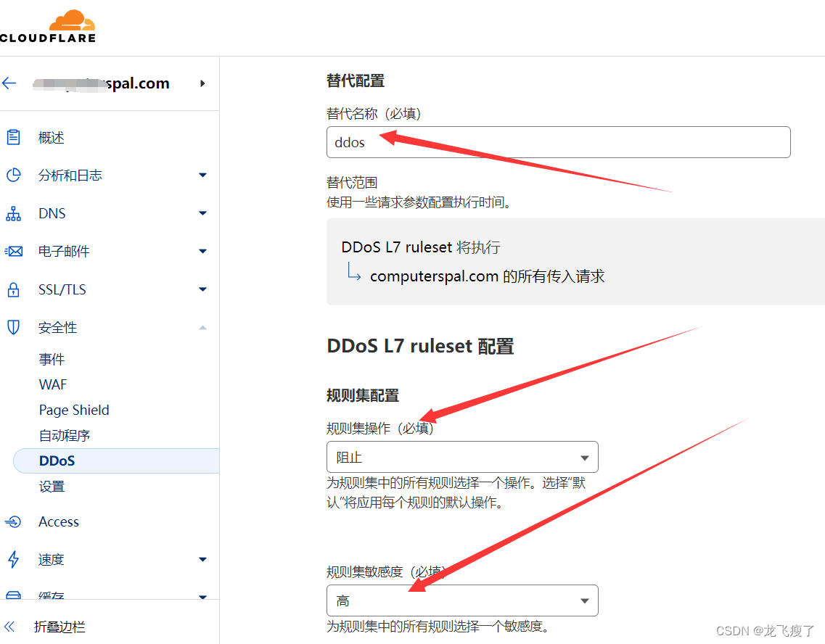The width and height of the screenshot is (825, 644).
Task: Click the 替代名称 input containing ddos
Action: 558,142
